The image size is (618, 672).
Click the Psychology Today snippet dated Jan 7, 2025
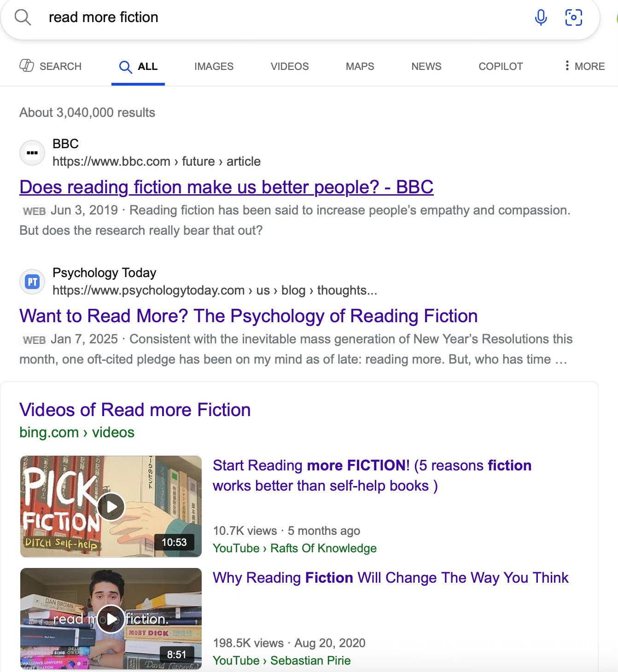[x=296, y=349]
